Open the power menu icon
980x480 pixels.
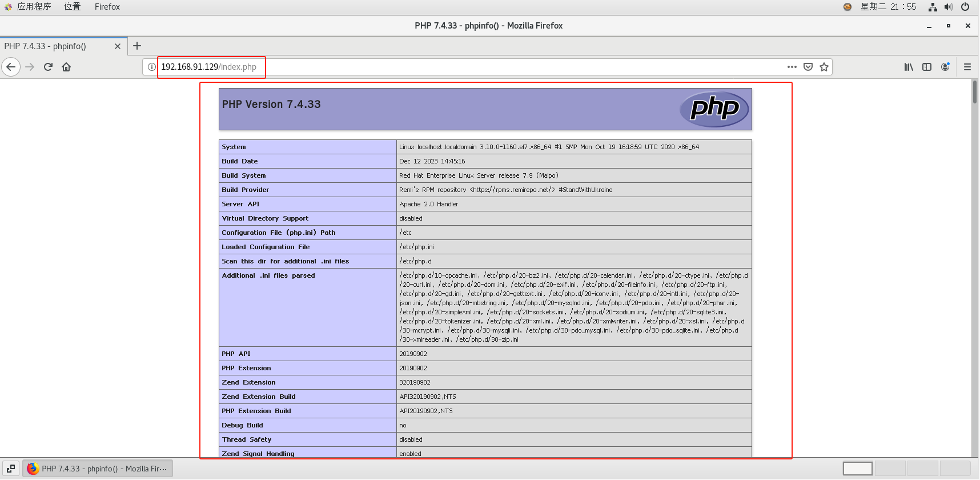coord(965,7)
